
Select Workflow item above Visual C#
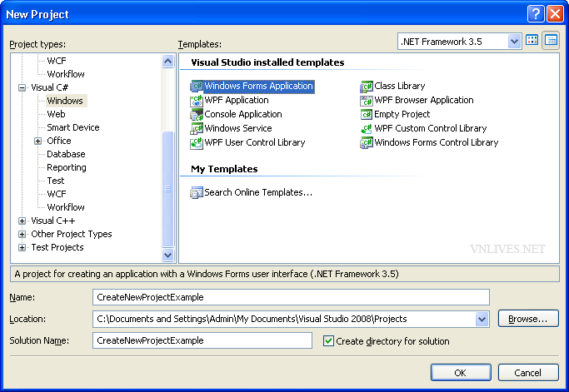(x=66, y=74)
